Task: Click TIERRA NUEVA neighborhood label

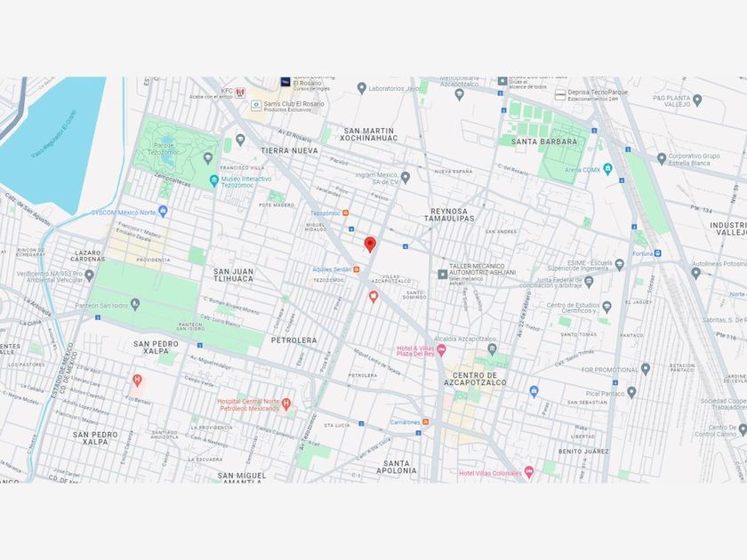Action: [x=289, y=150]
